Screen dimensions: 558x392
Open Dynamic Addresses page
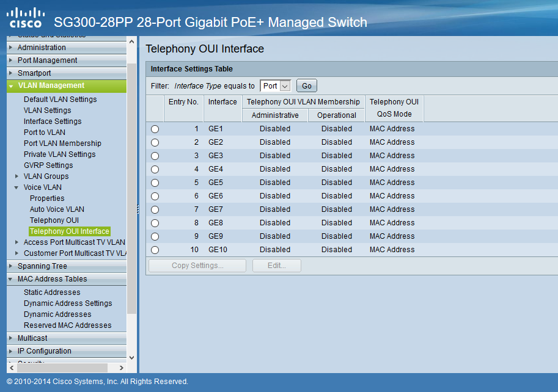point(57,314)
